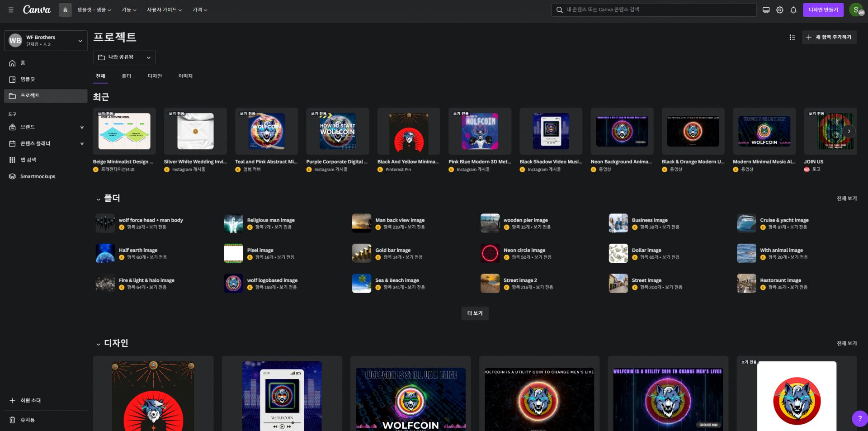Click 전체 보기 for 폴더 section
The image size is (868, 431).
(x=846, y=199)
